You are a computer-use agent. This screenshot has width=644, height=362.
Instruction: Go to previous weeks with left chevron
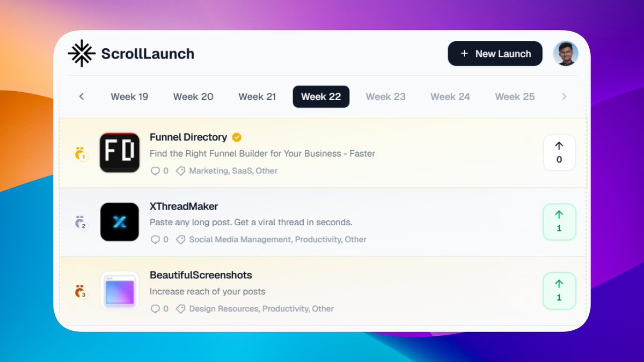(82, 97)
